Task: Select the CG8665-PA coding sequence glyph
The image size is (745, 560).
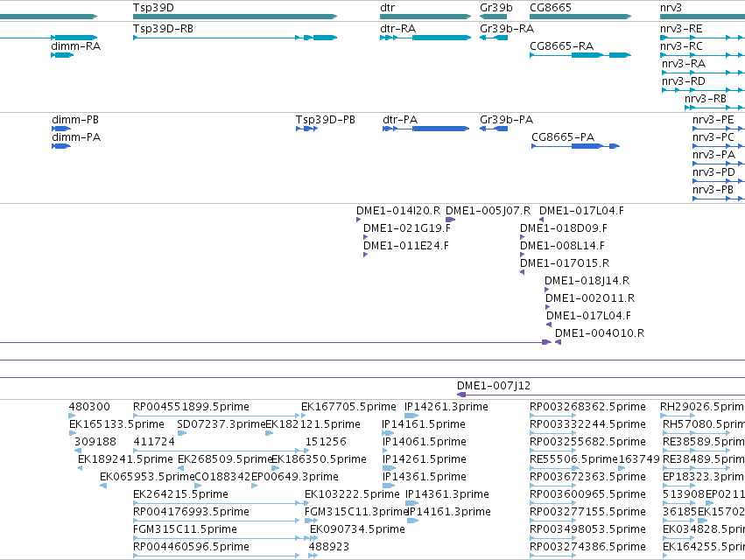Action: [x=575, y=146]
